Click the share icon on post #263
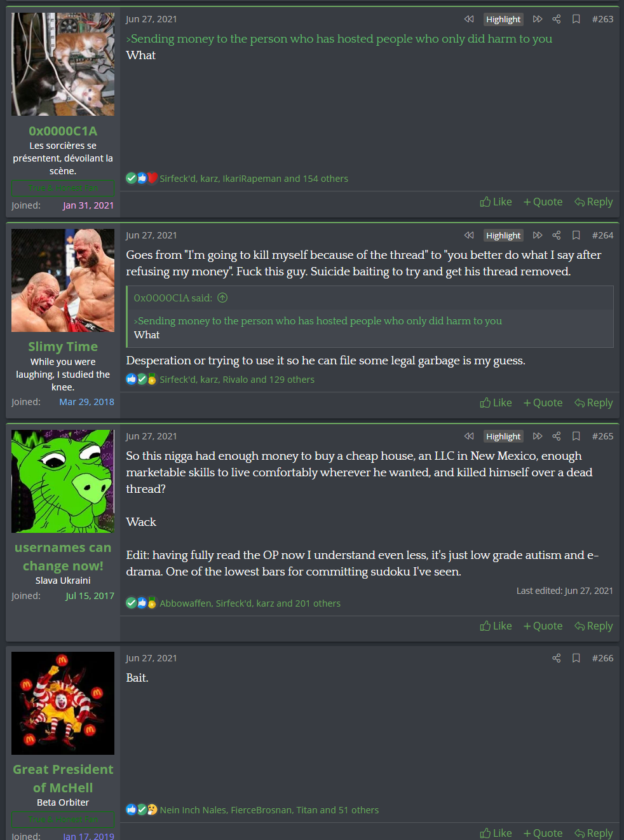This screenshot has height=840, width=624. point(557,19)
